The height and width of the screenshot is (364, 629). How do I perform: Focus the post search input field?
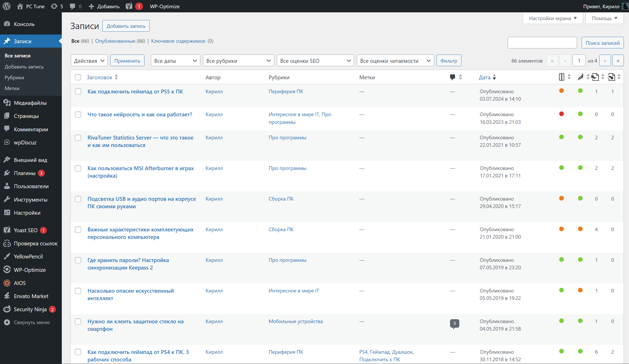click(542, 43)
